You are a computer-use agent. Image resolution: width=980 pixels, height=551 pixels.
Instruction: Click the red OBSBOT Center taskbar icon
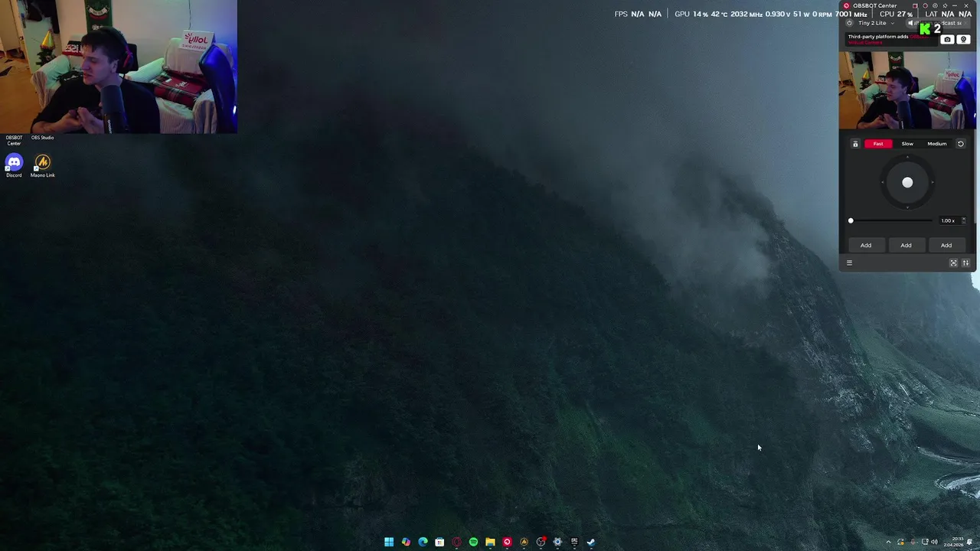tap(507, 542)
